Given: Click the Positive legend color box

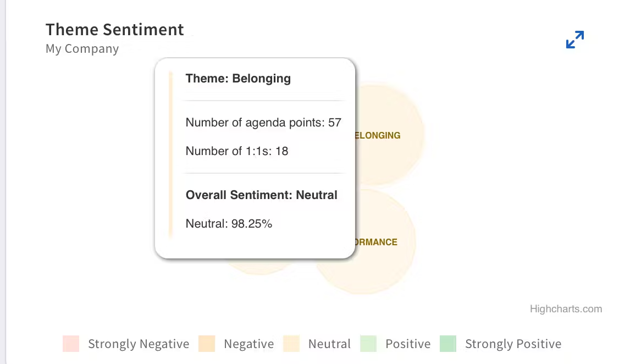Looking at the screenshot, I should click(x=368, y=344).
